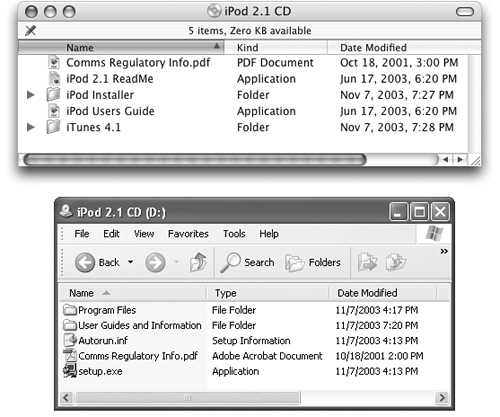Viewport: 500px width, 417px height.
Task: Open the Tools menu
Action: click(x=234, y=234)
